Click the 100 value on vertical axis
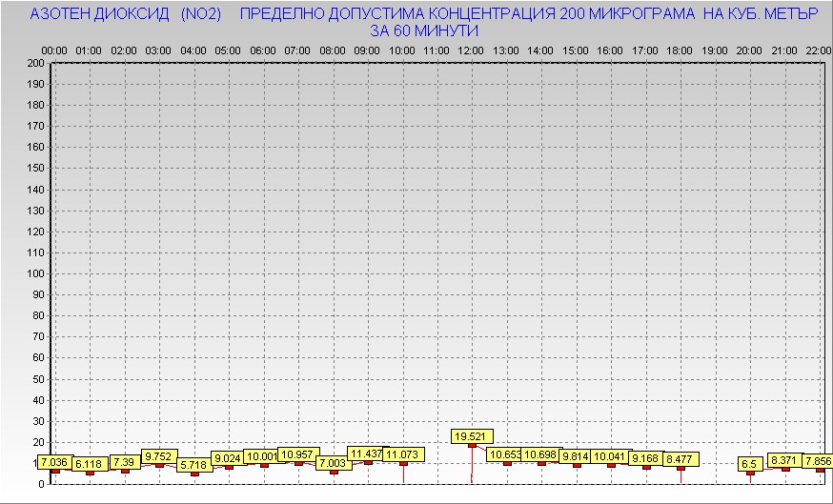Screen dimensions: 833x504 click(x=36, y=273)
